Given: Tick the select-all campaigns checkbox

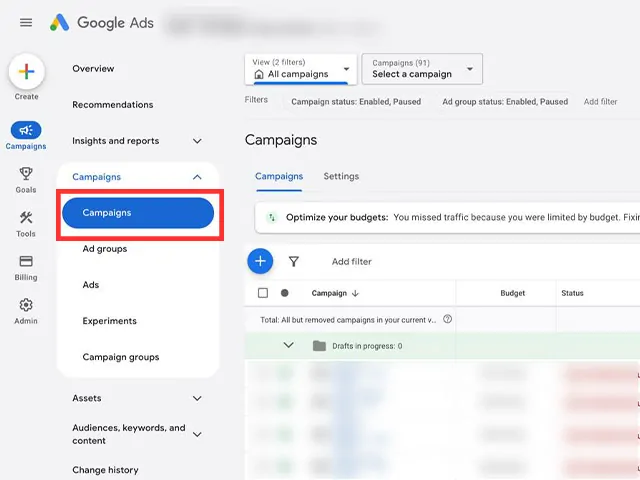Looking at the screenshot, I should [x=263, y=293].
